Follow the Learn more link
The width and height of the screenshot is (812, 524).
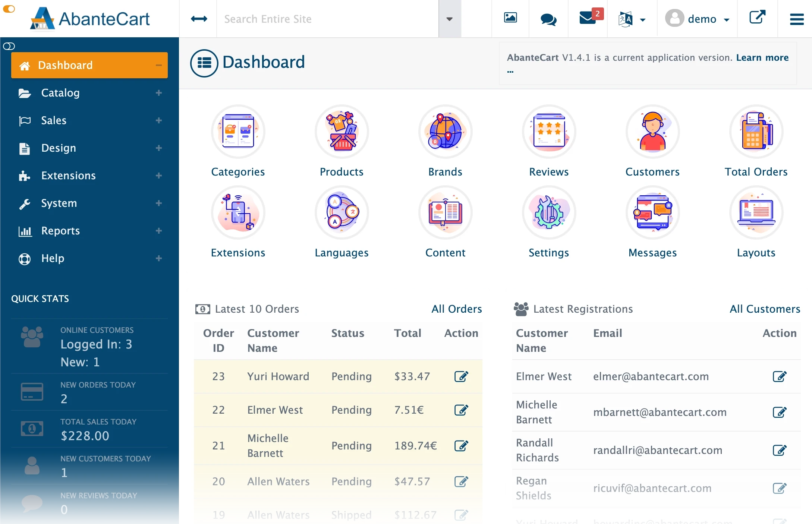tap(762, 57)
